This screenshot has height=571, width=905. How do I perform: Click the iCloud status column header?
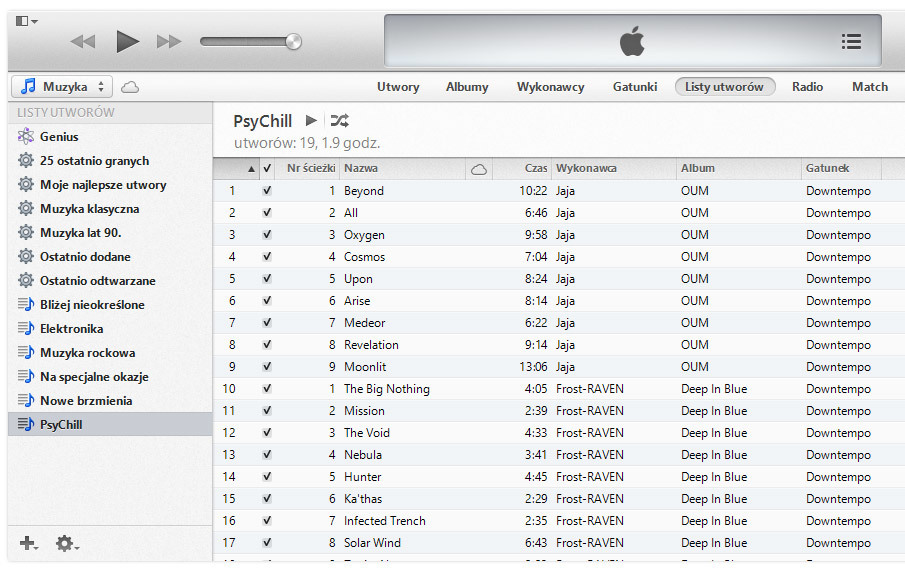pos(479,169)
